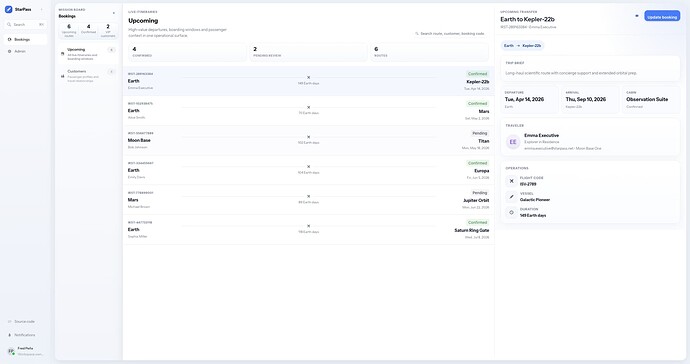The image size is (690, 364).
Task: Open the Bookings section in sidebar
Action: pyautogui.click(x=26, y=39)
